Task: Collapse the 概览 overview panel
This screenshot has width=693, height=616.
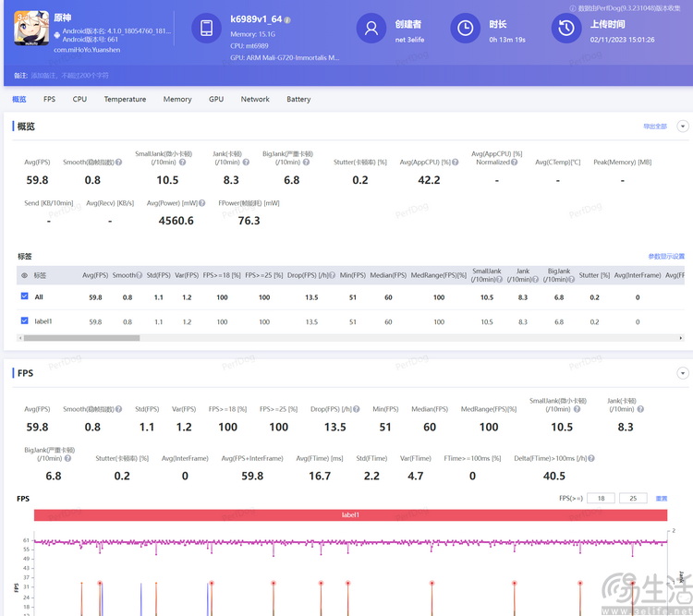Action: pos(683,127)
